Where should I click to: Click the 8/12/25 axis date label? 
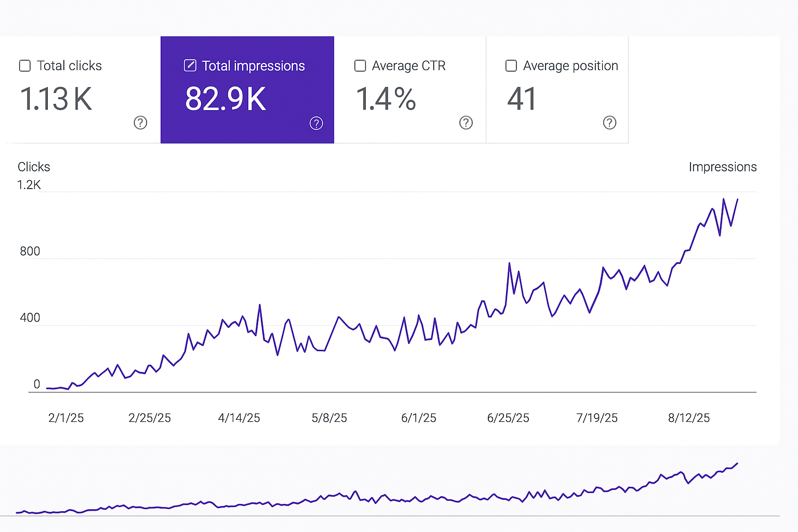point(688,417)
